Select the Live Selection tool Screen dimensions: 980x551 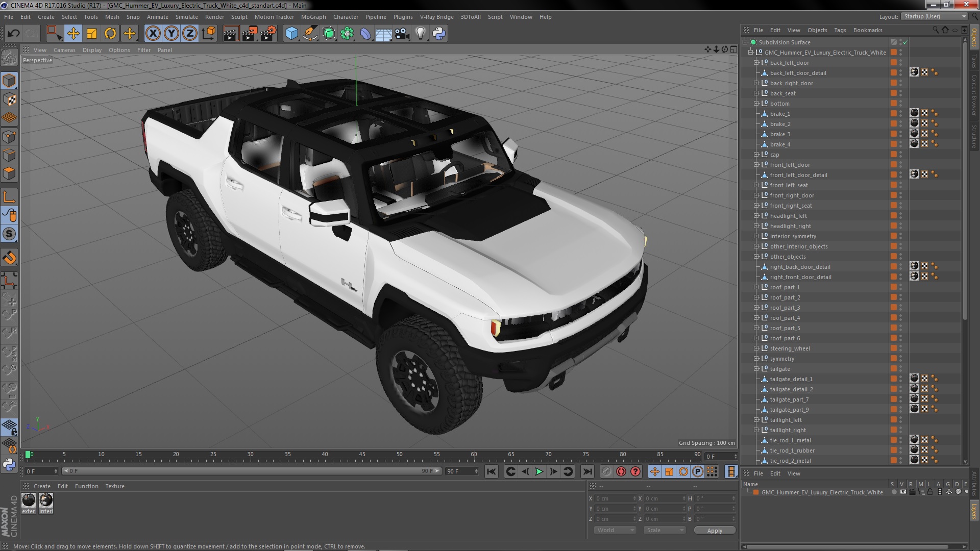point(54,34)
